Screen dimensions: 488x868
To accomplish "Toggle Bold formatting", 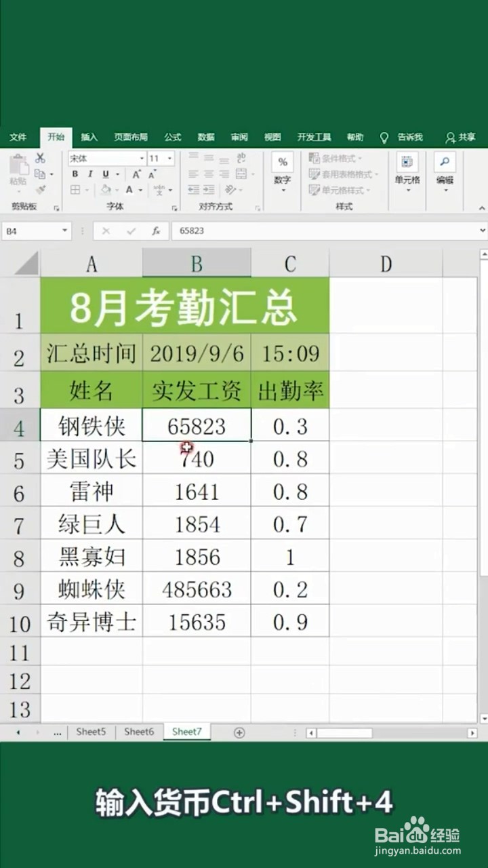I will pyautogui.click(x=75, y=174).
